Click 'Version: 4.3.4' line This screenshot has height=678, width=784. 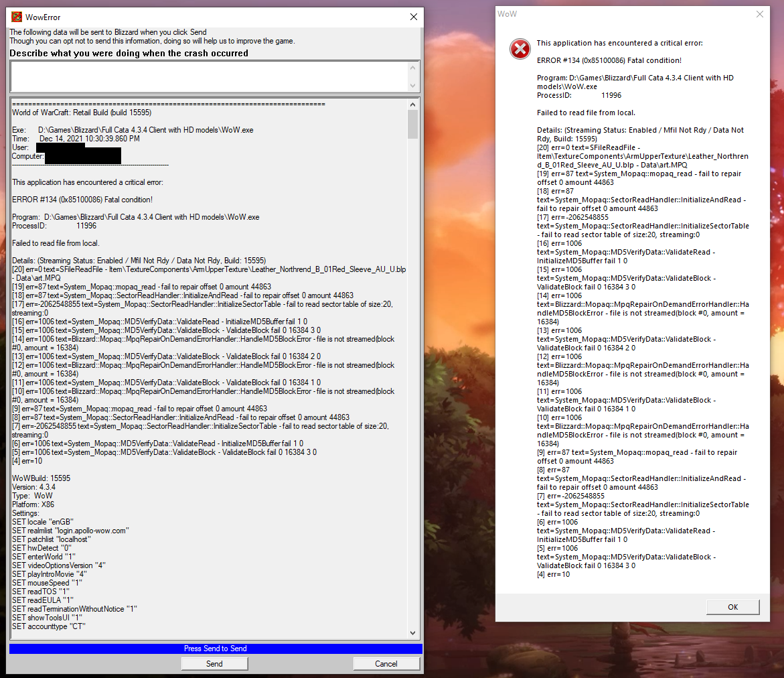(x=34, y=487)
